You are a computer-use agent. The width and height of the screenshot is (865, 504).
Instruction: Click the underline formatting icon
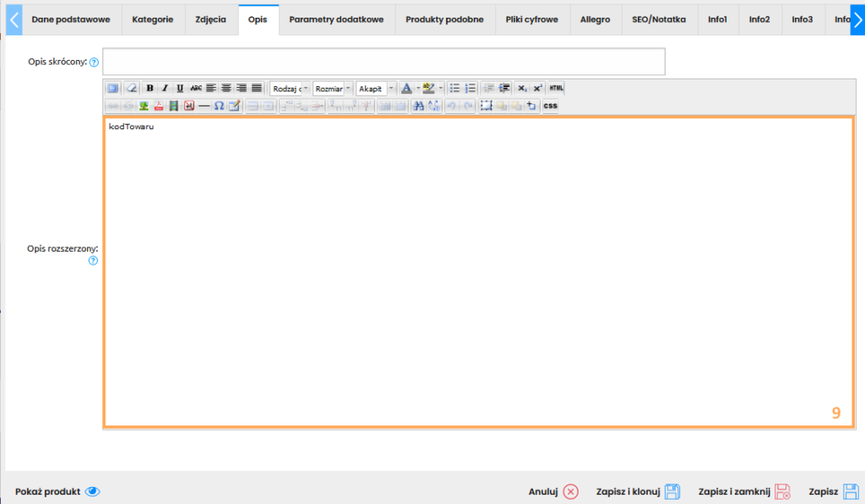point(181,88)
